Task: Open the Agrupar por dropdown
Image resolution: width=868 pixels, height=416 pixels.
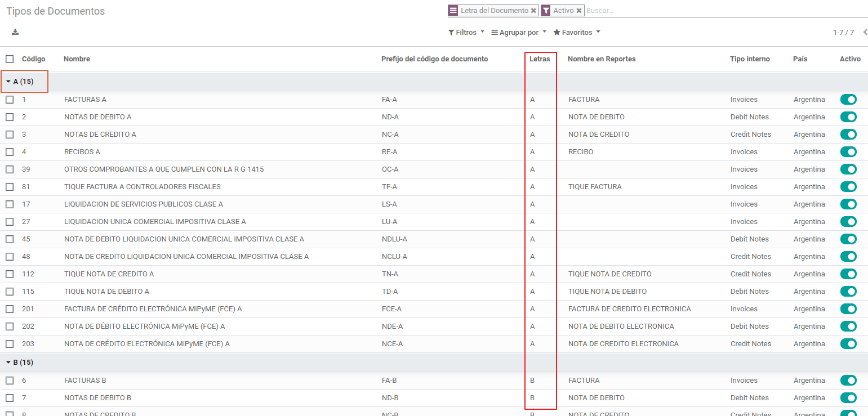Action: [518, 33]
